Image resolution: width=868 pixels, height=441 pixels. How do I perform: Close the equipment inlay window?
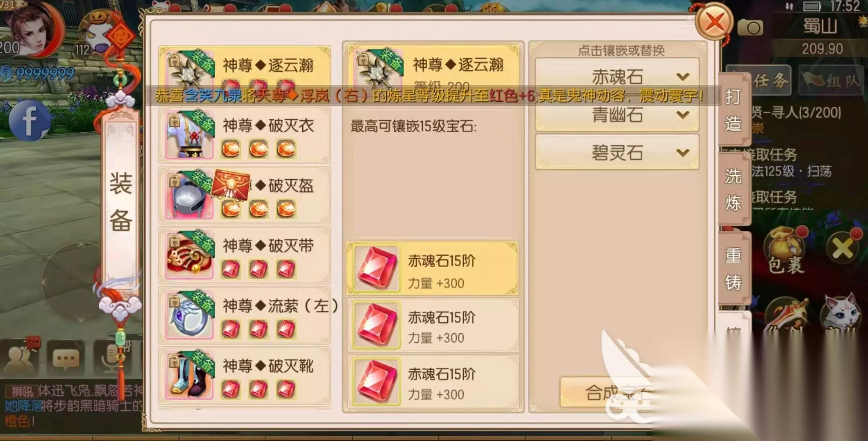(714, 22)
